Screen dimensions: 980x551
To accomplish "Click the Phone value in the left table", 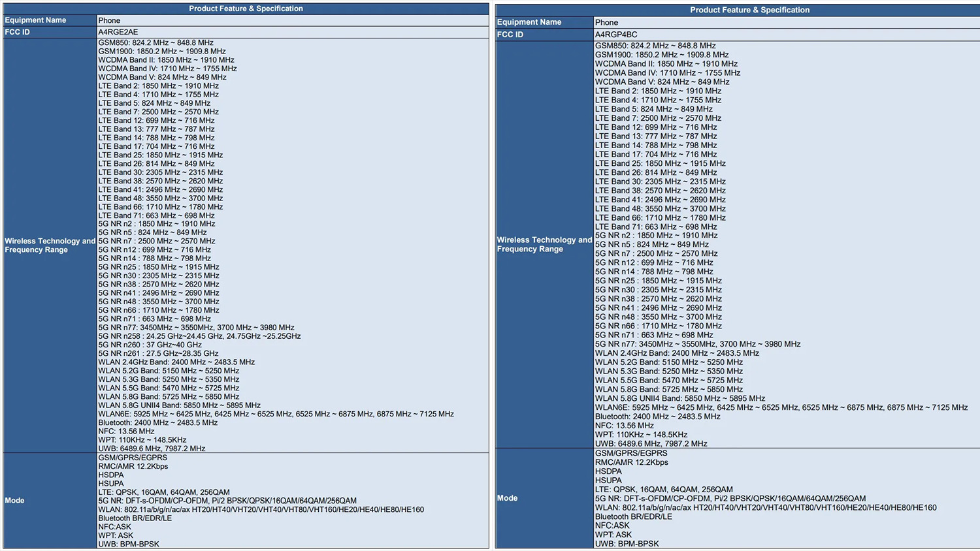I will coord(109,20).
